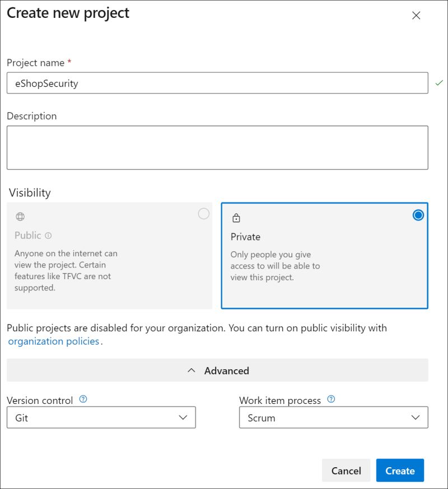Open the organization policies link
The image size is (448, 489).
pos(54,341)
